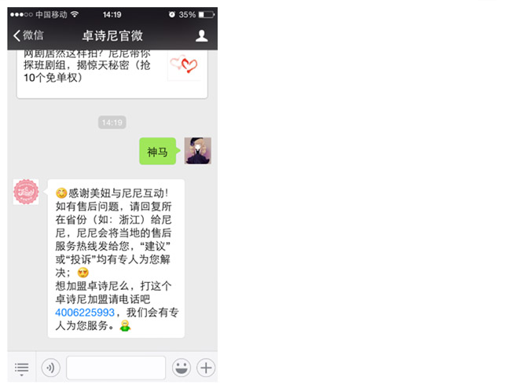Select the auto-reply message bubble
Screen dimensions: 532x392
point(116,258)
